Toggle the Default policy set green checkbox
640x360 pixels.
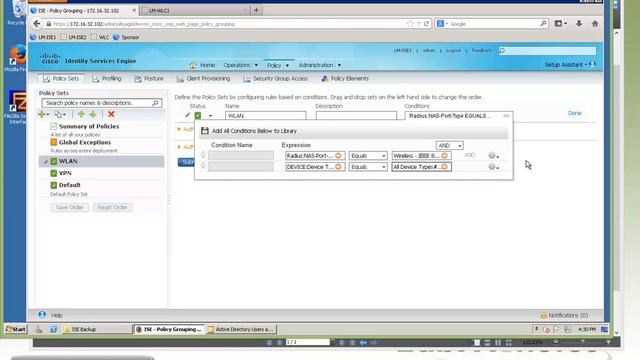54,185
